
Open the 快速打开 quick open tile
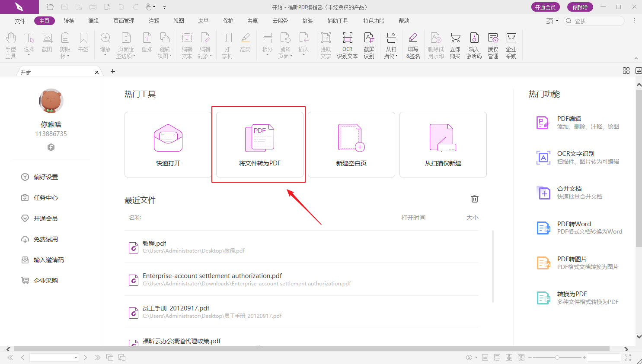click(168, 145)
